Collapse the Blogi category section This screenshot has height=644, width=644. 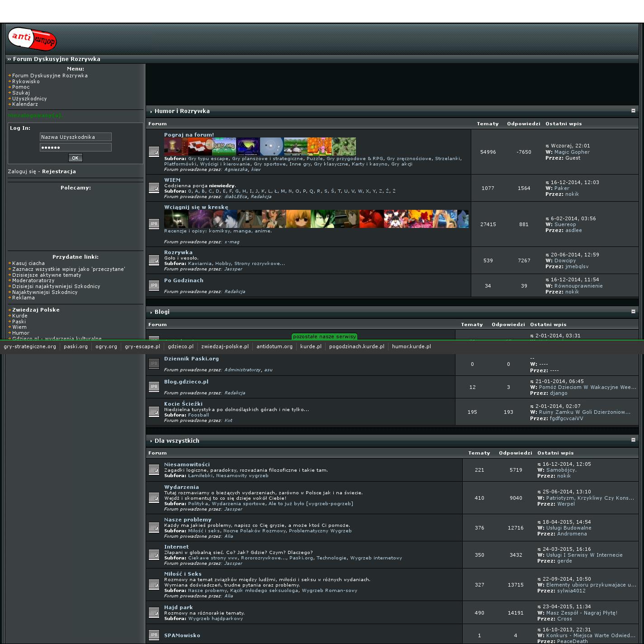[x=633, y=312]
